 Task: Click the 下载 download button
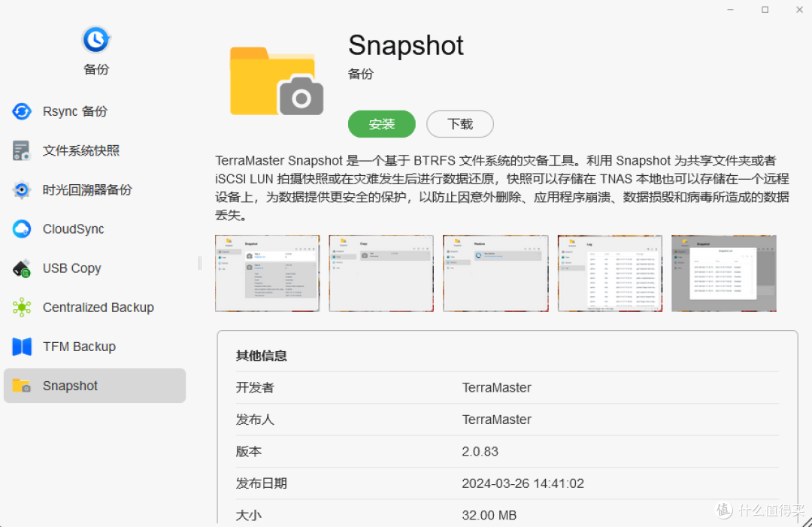460,124
